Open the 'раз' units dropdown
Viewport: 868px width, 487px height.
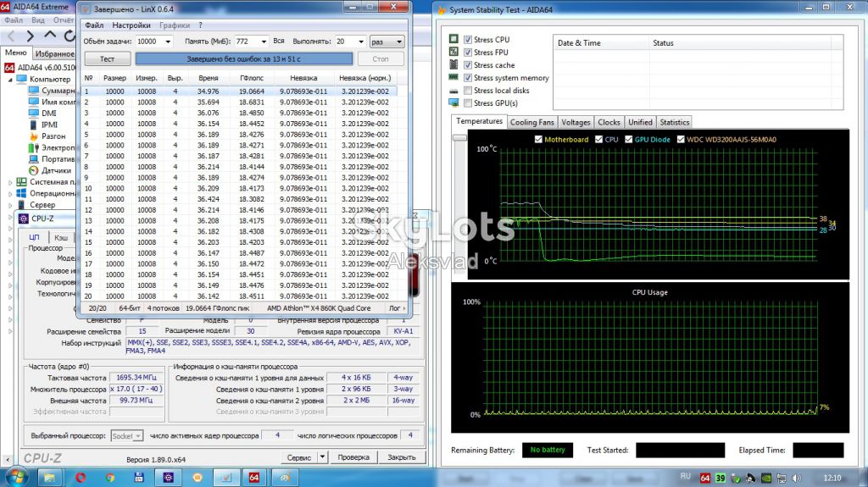pos(387,42)
